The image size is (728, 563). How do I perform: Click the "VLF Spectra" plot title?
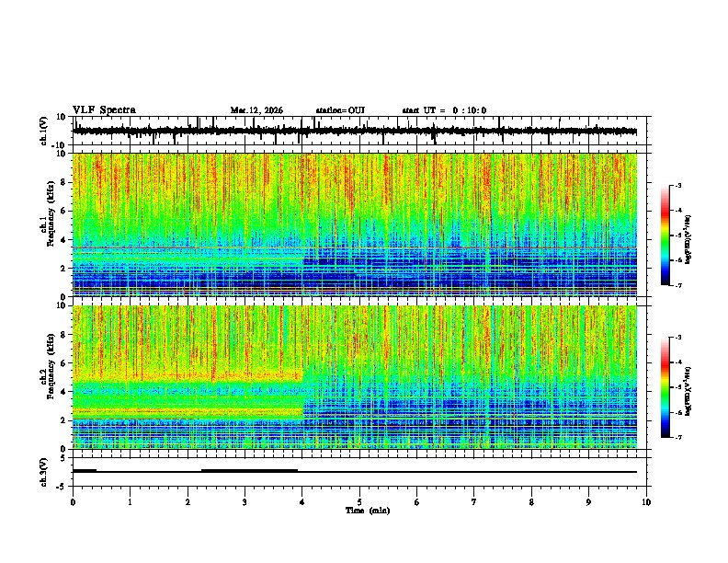(x=104, y=110)
